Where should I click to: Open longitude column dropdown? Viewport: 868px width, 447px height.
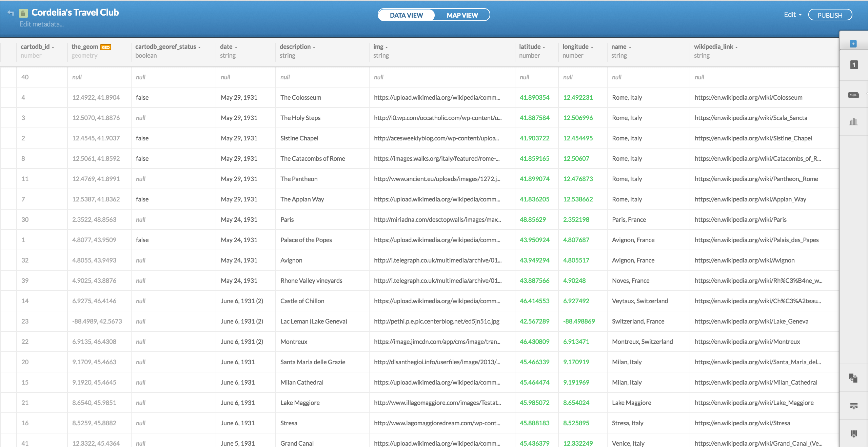592,47
